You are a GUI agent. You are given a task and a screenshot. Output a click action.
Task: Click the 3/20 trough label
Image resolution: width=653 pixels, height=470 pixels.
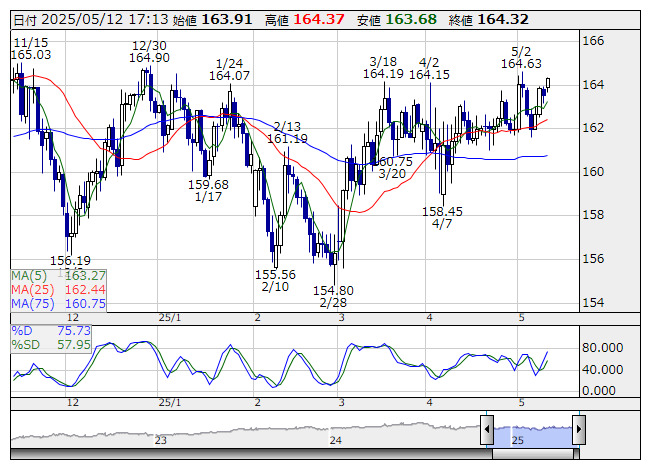point(392,167)
